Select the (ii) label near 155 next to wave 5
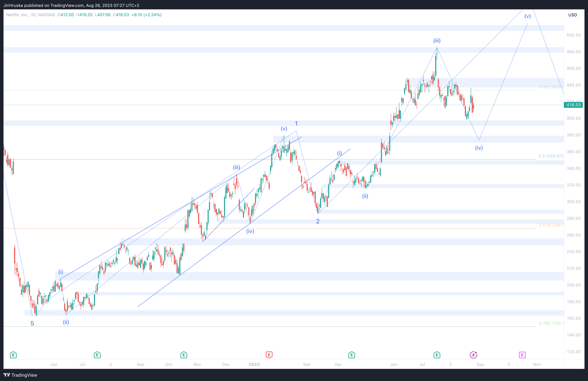The height and width of the screenshot is (381, 588). (x=66, y=322)
